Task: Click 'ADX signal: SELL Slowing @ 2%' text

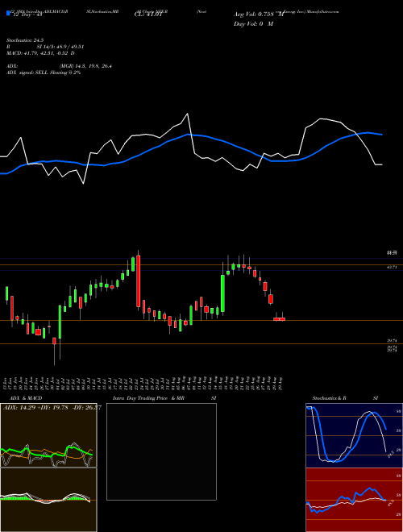Action: 44,73
